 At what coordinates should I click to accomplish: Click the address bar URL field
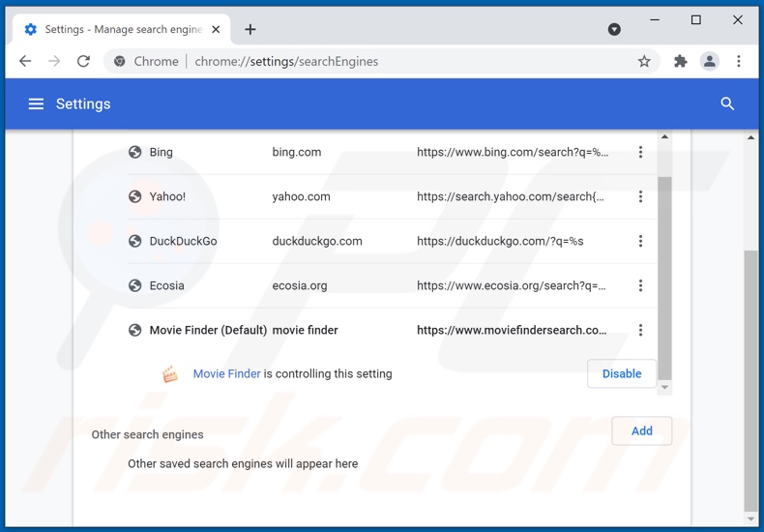click(382, 61)
